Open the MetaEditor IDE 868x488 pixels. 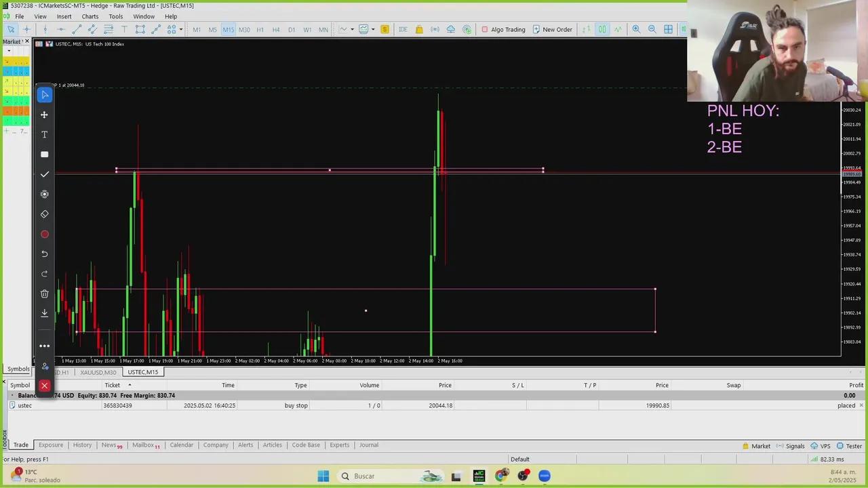403,29
